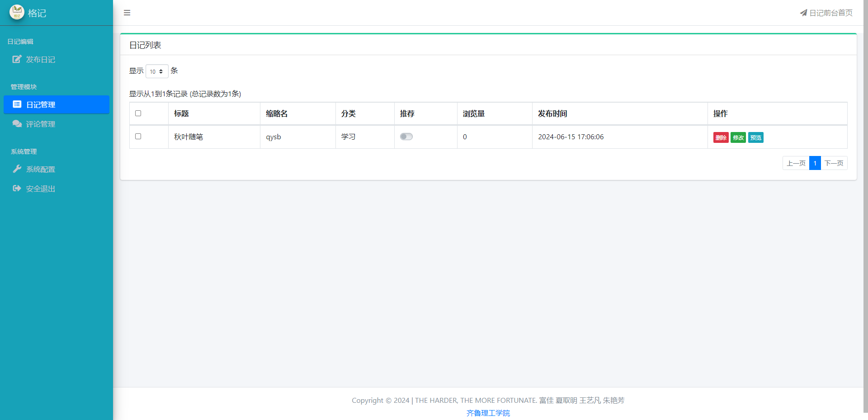
Task: Click the 系统配置 wrench icon
Action: pyautogui.click(x=17, y=169)
